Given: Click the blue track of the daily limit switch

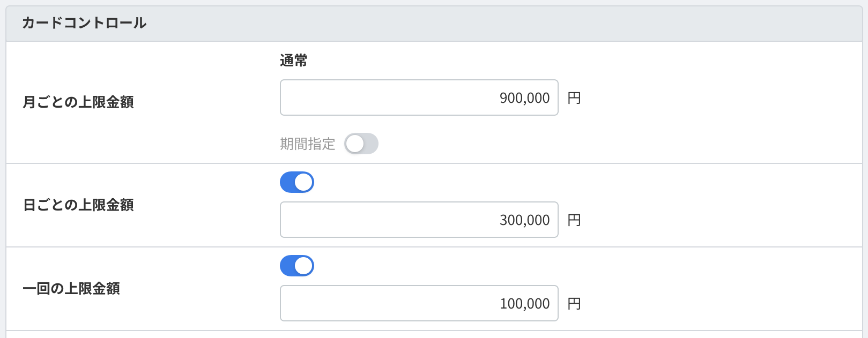Looking at the screenshot, I should tap(288, 182).
